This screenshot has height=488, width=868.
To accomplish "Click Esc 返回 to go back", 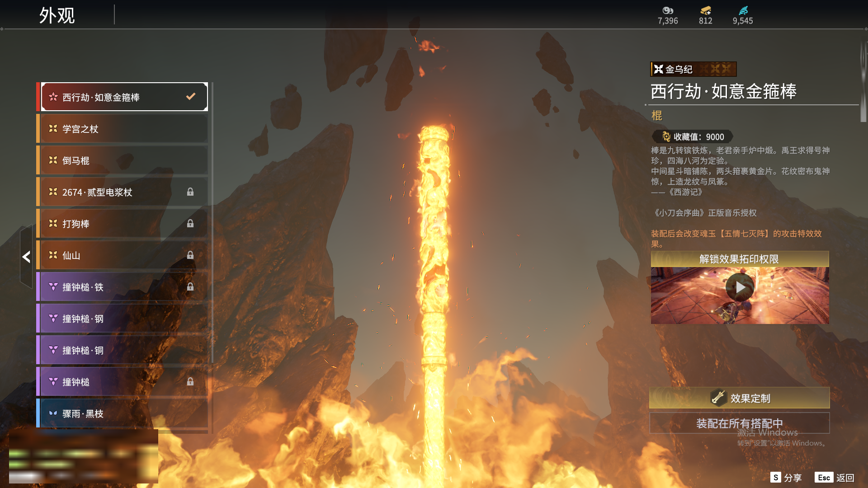I will tap(835, 478).
